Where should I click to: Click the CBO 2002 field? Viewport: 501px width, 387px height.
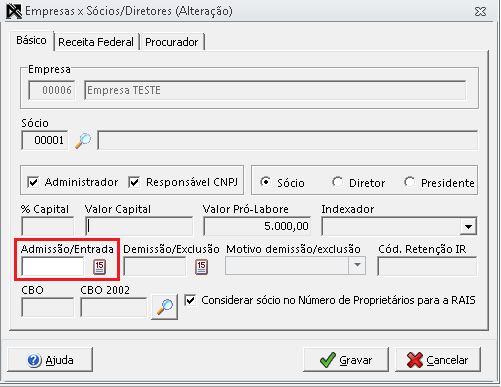point(114,307)
